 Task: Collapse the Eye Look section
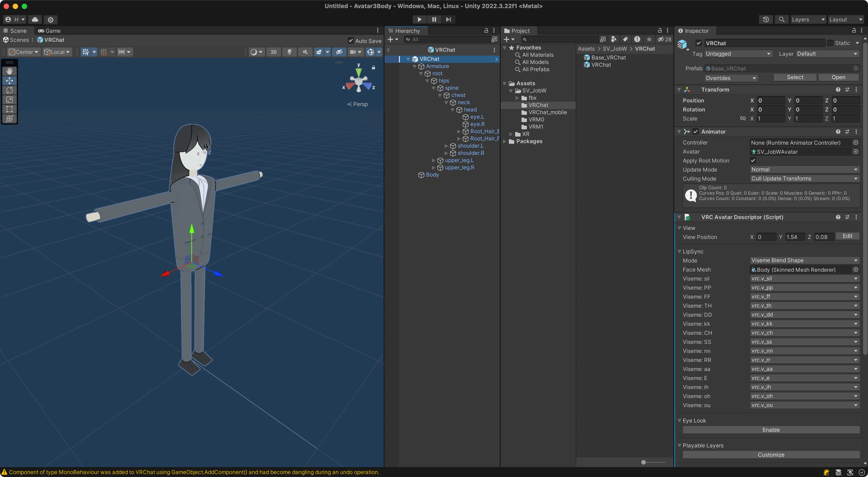[x=680, y=421]
